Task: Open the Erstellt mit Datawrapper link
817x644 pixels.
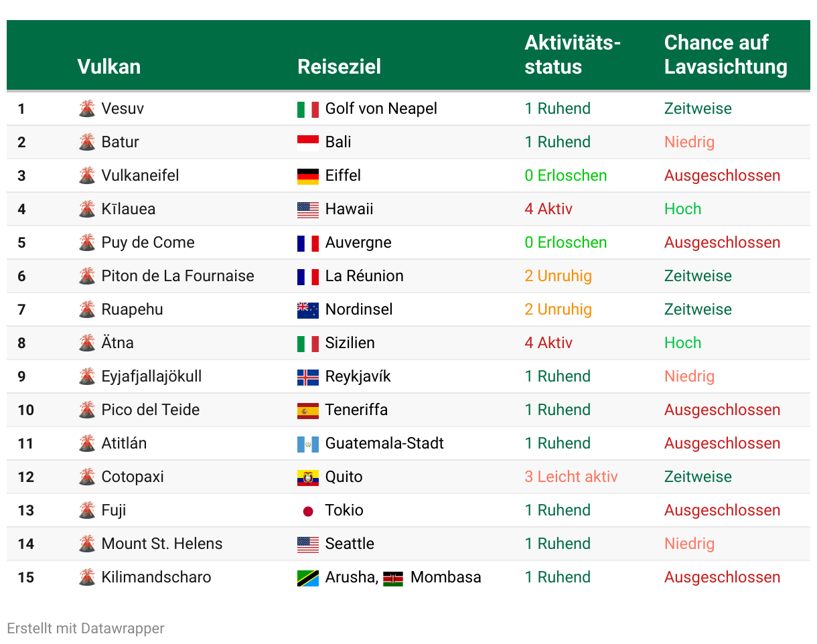Action: click(86, 628)
